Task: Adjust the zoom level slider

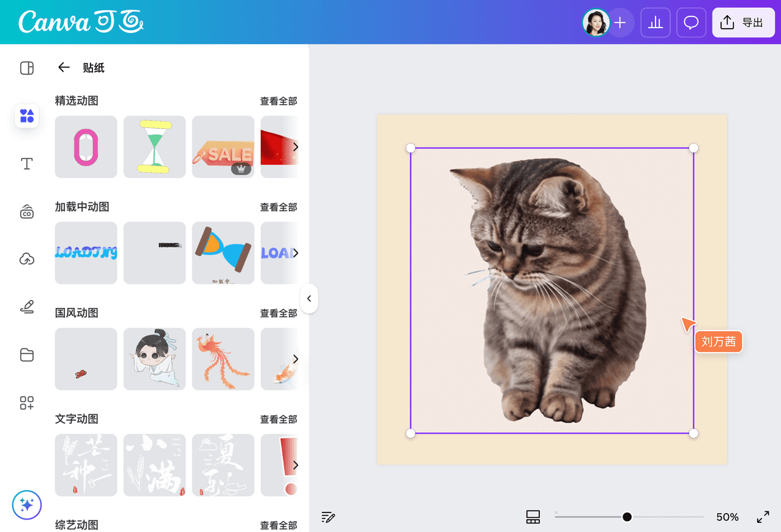Action: click(627, 517)
